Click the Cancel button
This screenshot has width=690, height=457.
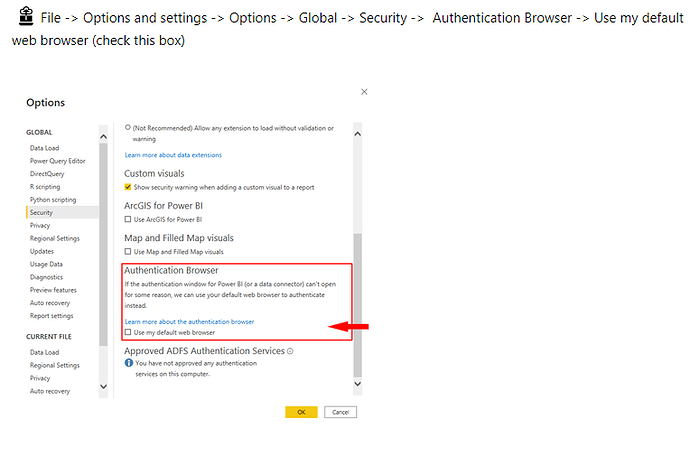340,412
